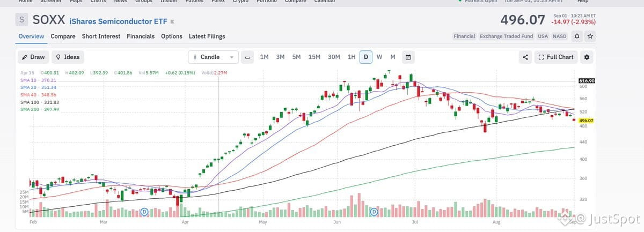The width and height of the screenshot is (644, 232).
Task: Add SOXX to favorites with star icon
Action: 590,36
